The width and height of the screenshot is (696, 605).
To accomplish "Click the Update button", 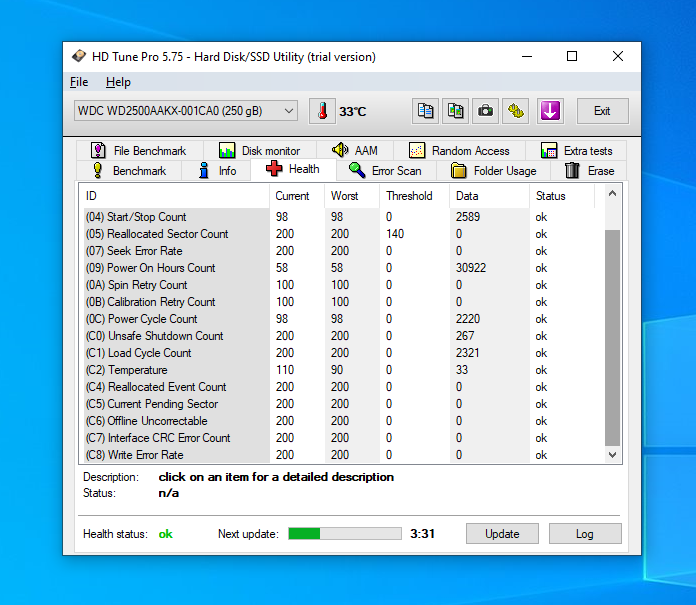I will point(502,534).
